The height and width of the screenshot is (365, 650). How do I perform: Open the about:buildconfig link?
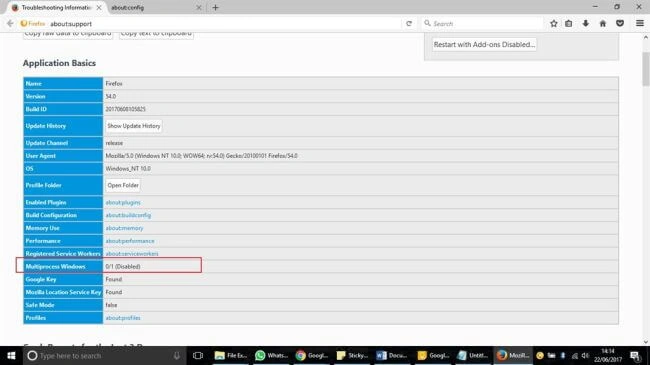coord(128,215)
